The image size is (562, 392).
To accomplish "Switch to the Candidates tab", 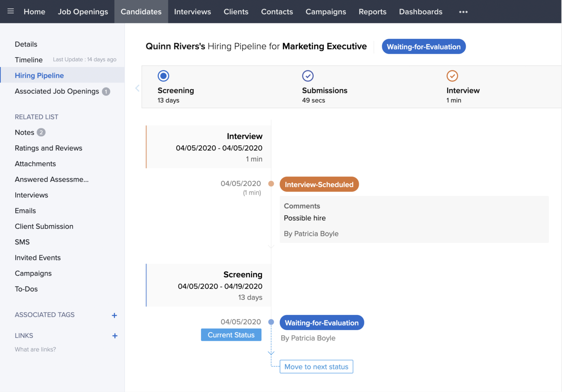I will coord(141,12).
